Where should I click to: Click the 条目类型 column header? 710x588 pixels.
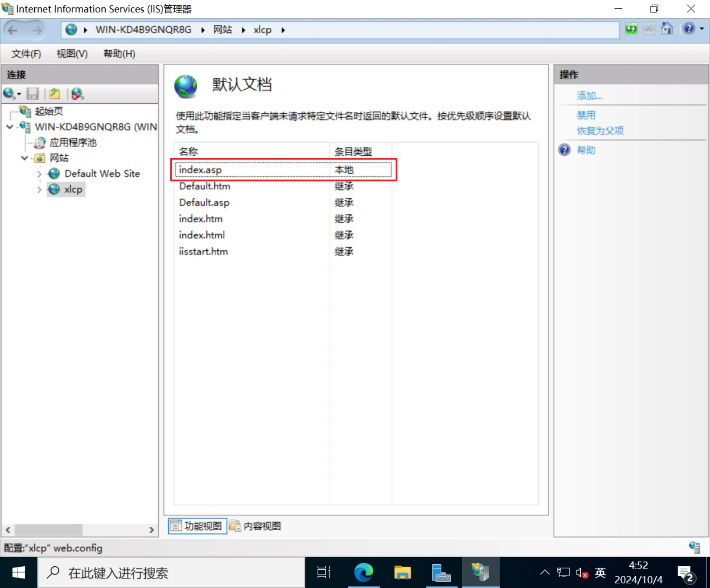coord(361,151)
